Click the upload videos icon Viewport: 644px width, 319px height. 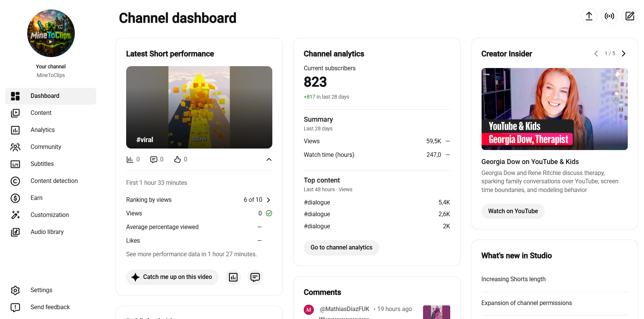click(x=589, y=16)
